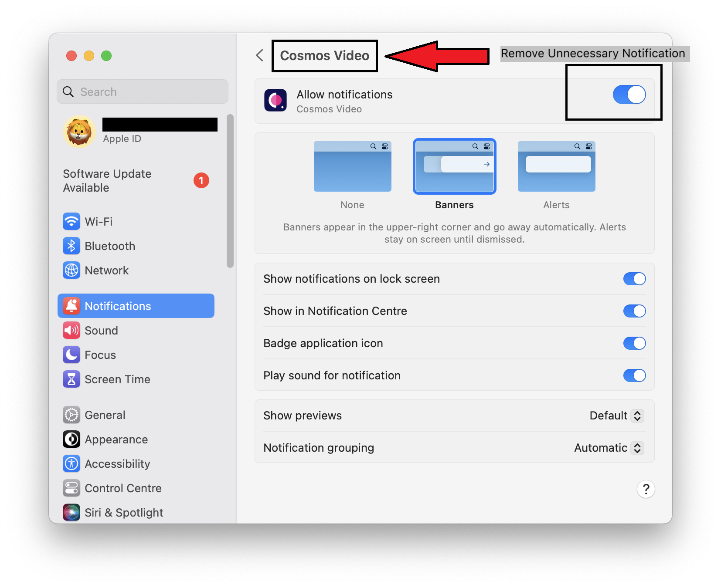Image resolution: width=721 pixels, height=588 pixels.
Task: Open the Wi-Fi settings pane
Action: 136,221
